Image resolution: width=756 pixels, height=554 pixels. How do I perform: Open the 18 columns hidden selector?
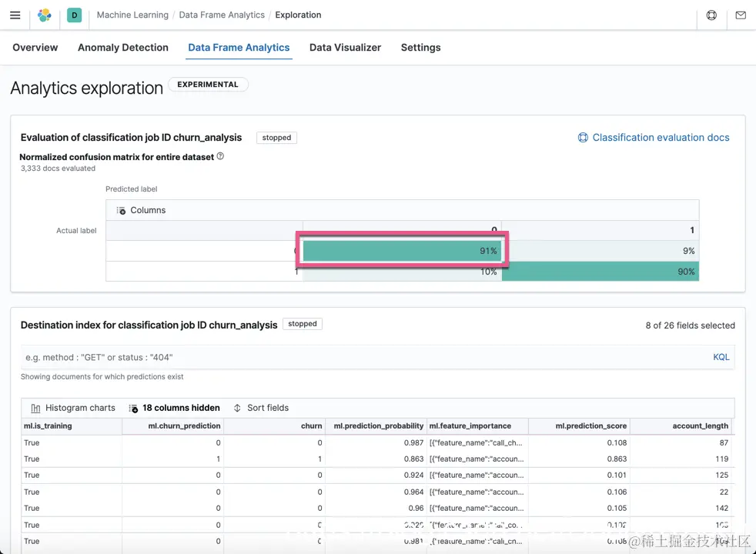(x=174, y=408)
